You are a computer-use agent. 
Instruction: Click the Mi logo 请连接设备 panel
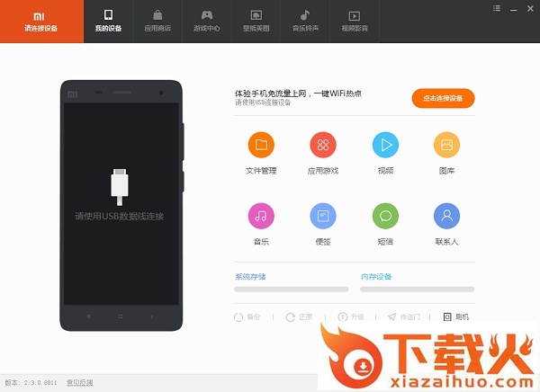click(x=41, y=22)
